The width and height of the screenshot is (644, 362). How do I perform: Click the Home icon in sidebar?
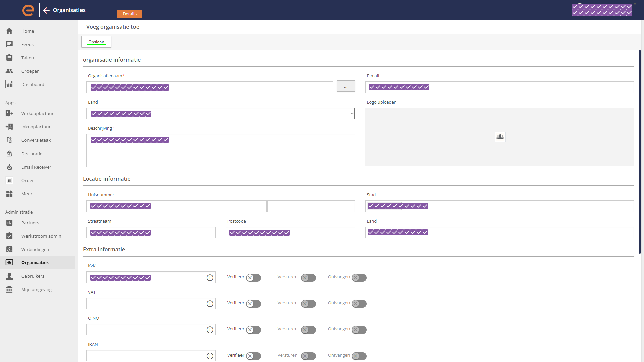tap(9, 31)
